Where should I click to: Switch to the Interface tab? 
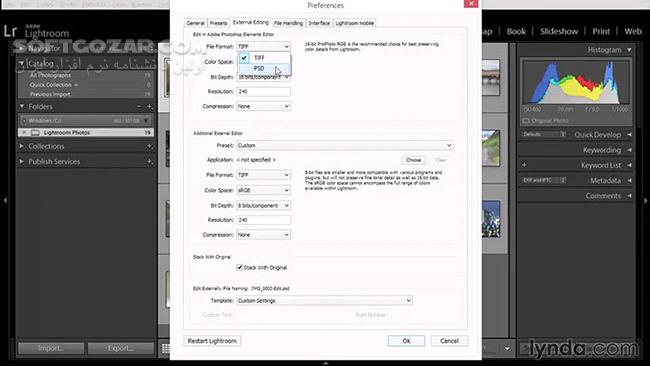tap(319, 23)
